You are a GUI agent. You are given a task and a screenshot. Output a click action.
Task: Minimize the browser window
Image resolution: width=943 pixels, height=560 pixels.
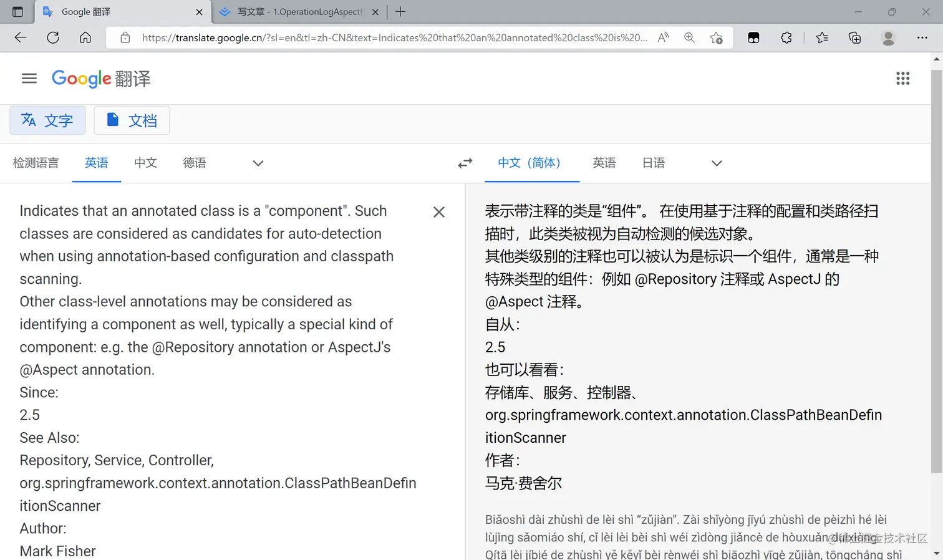(x=858, y=12)
